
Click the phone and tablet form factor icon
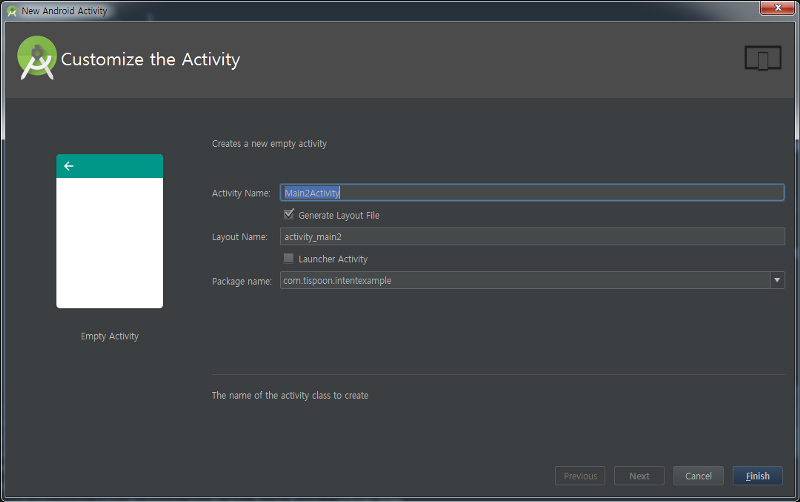[763, 58]
